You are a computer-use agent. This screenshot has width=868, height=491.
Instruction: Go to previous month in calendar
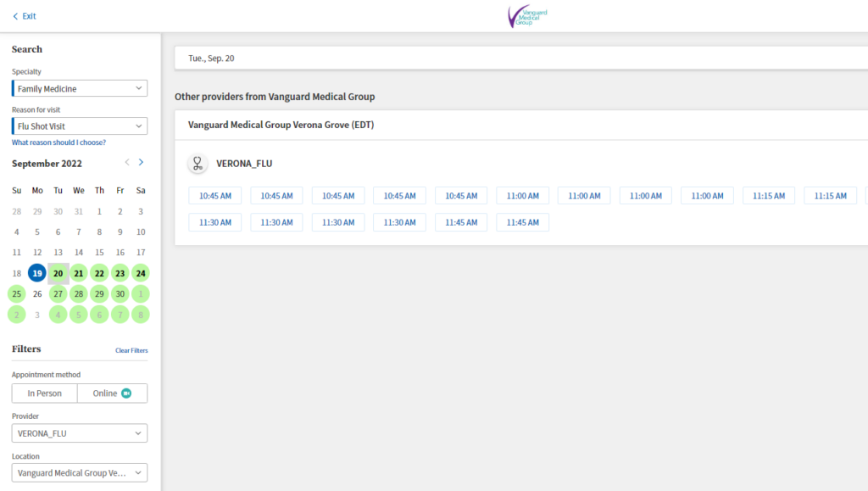point(127,162)
